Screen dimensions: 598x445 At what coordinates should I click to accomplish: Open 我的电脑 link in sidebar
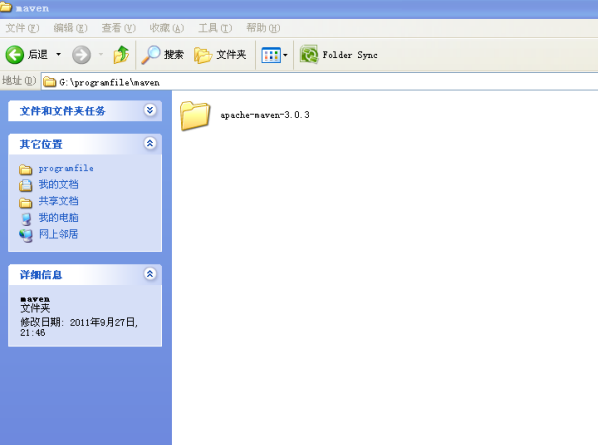click(58, 218)
